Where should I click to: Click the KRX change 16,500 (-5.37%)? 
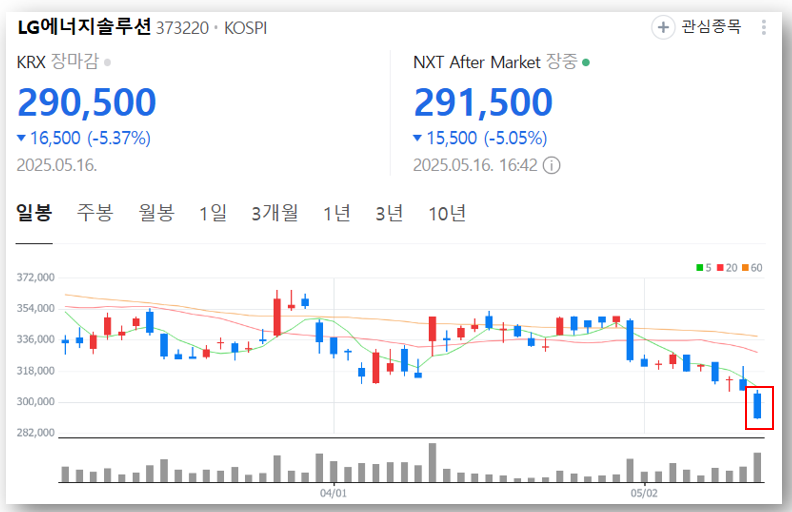pyautogui.click(x=84, y=138)
